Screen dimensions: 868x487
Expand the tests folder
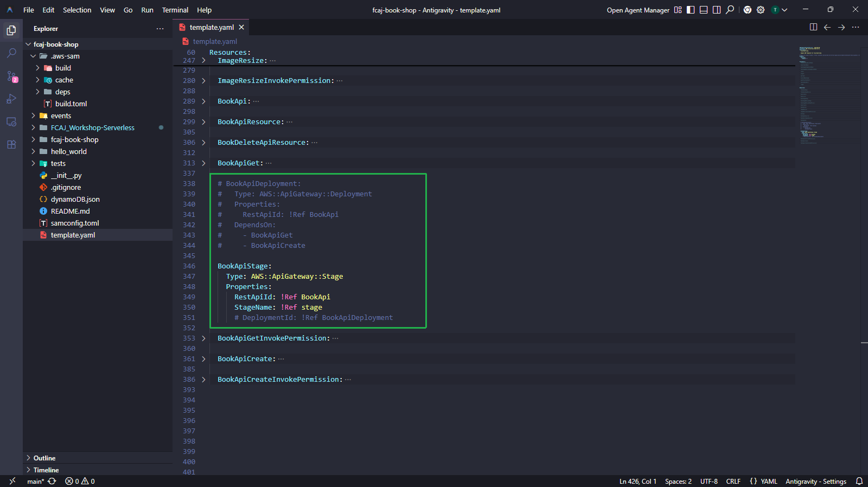33,164
